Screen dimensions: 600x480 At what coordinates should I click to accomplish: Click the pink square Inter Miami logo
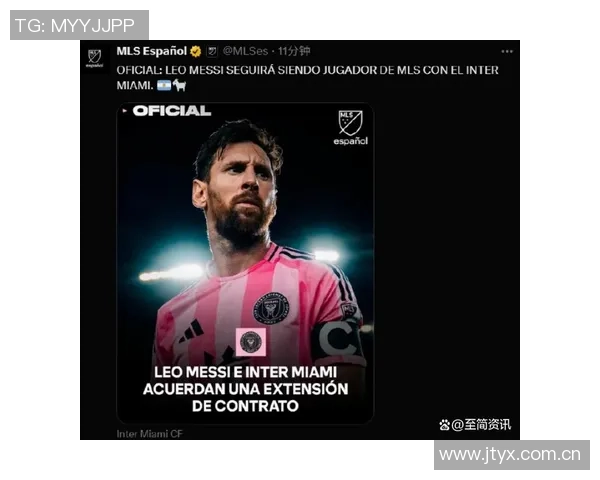[x=251, y=341]
